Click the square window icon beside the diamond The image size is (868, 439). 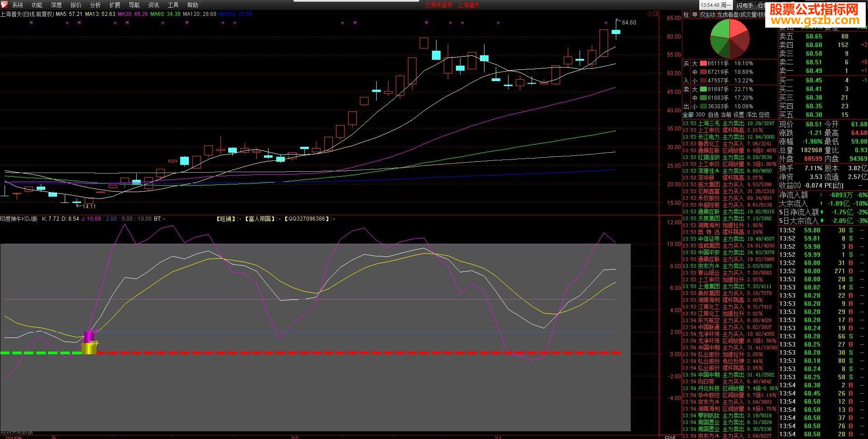[655, 14]
